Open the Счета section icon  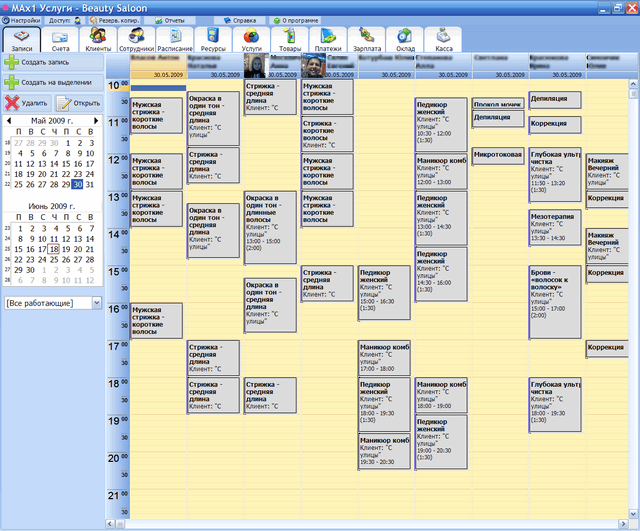[x=60, y=40]
